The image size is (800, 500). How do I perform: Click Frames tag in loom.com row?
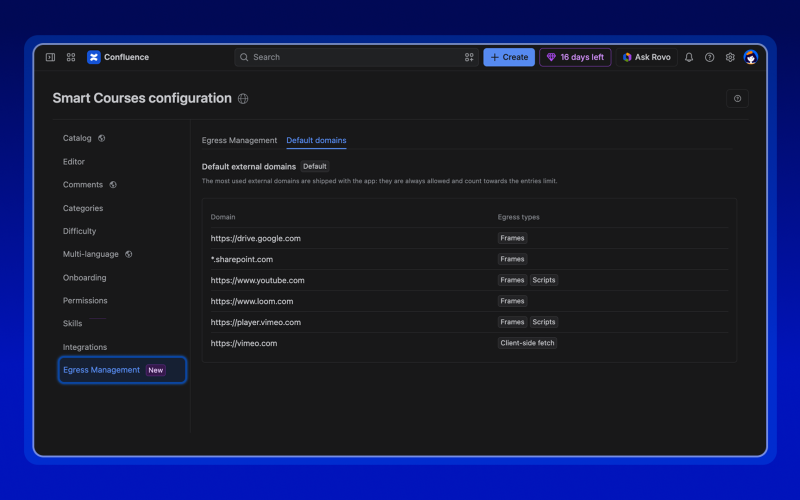[512, 301]
